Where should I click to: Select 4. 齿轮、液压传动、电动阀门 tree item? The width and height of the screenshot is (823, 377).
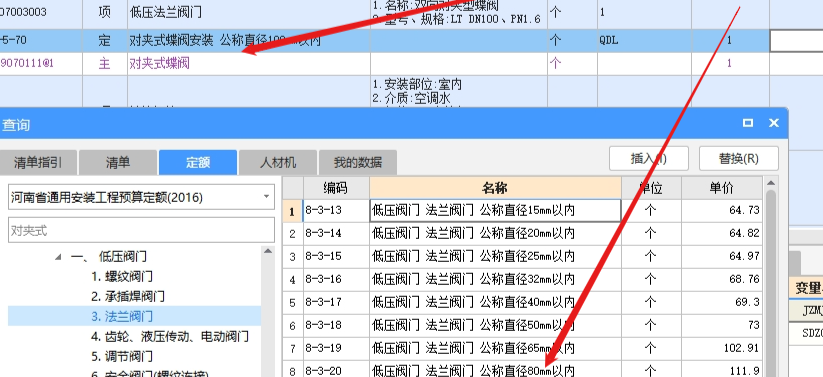point(170,337)
